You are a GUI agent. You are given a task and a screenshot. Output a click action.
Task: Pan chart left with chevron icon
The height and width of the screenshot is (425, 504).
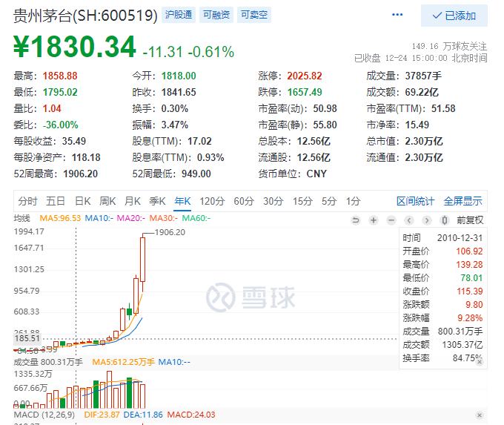coord(409,220)
